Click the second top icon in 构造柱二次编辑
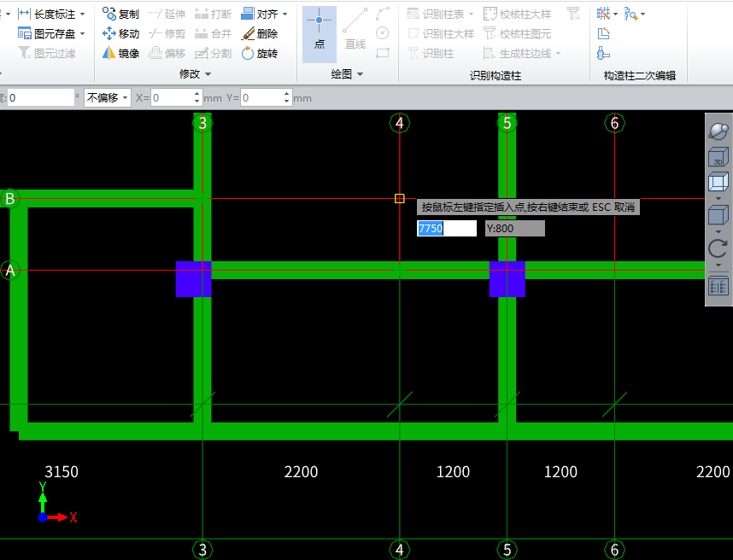 click(x=631, y=14)
